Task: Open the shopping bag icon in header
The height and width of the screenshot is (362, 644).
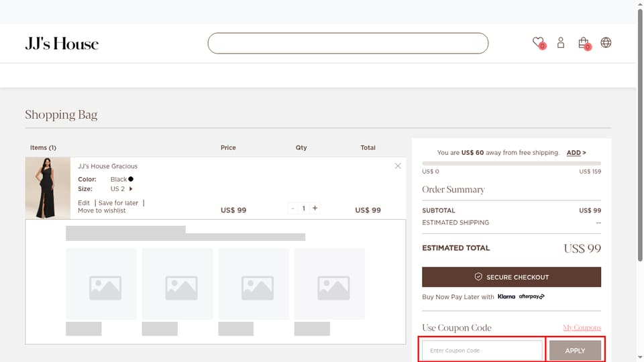Action: (x=584, y=43)
